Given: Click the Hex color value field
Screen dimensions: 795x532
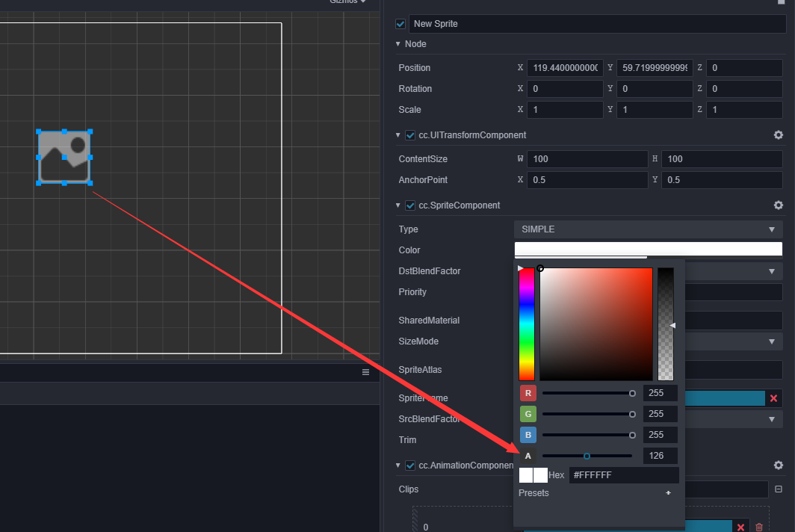Looking at the screenshot, I should (x=624, y=475).
